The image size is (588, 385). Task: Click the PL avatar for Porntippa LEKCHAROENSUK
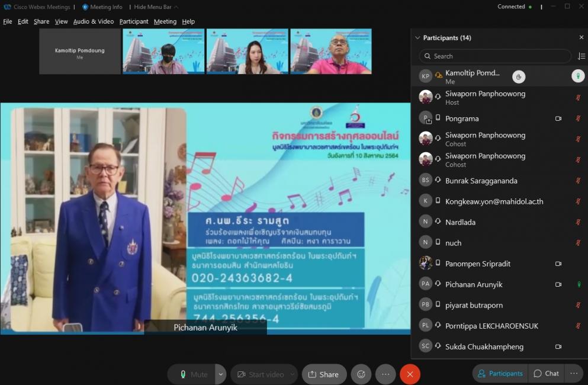tap(425, 325)
